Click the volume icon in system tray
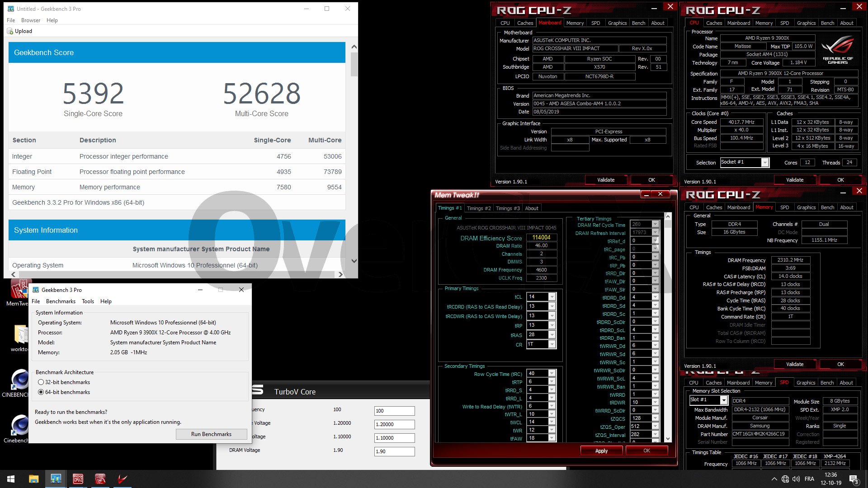 796,479
